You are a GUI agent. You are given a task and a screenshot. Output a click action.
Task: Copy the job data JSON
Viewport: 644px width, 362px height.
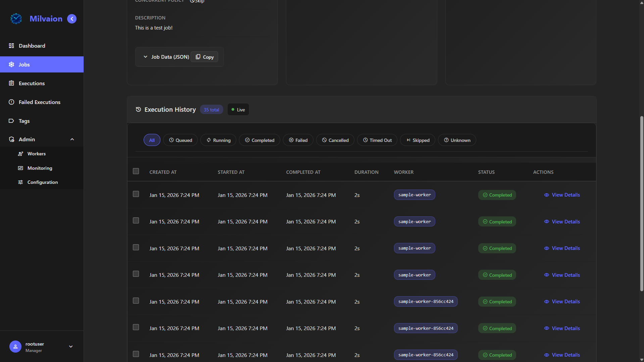(204, 57)
